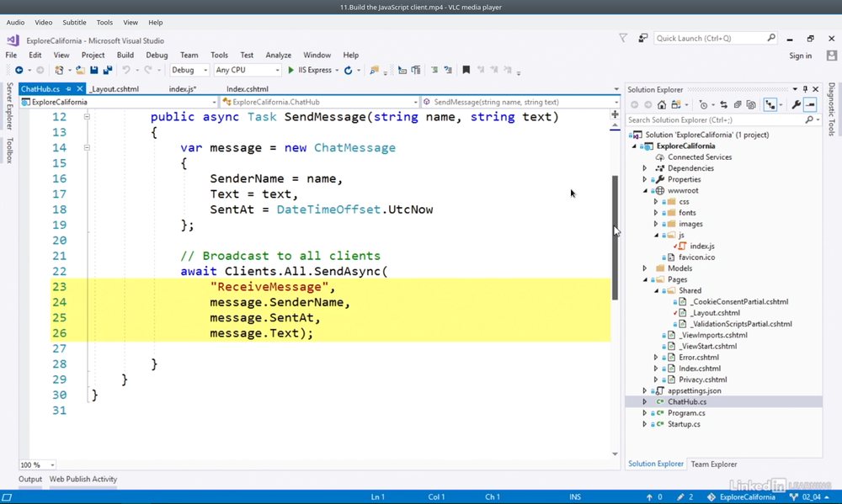Click the Home icon in Solution Explorer

click(x=662, y=105)
